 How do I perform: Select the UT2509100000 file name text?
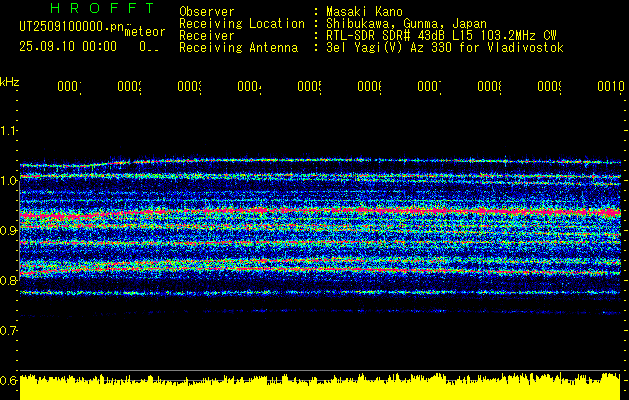[x=73, y=26]
